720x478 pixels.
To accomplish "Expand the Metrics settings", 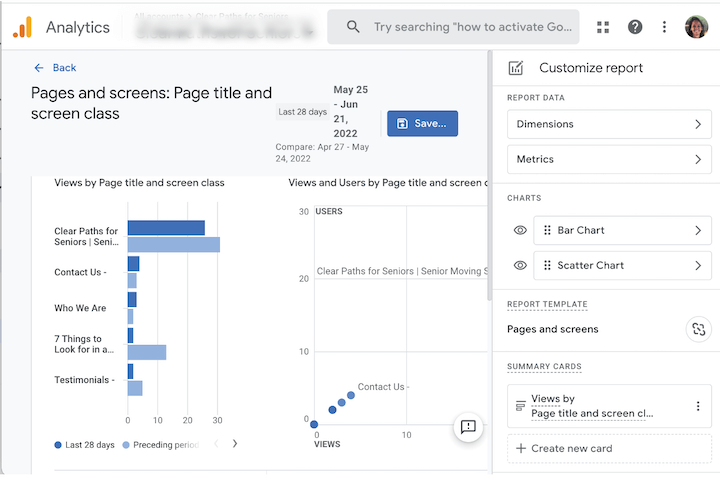I will (609, 159).
